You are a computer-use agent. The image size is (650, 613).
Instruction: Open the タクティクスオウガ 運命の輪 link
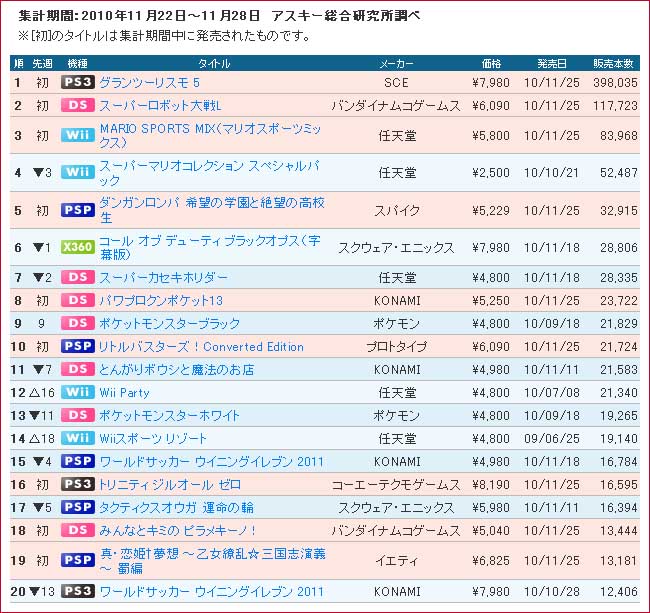177,507
